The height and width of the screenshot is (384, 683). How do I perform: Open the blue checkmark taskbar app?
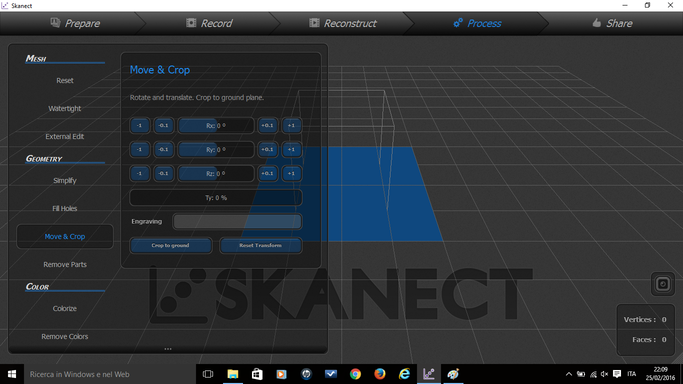[x=331, y=374]
